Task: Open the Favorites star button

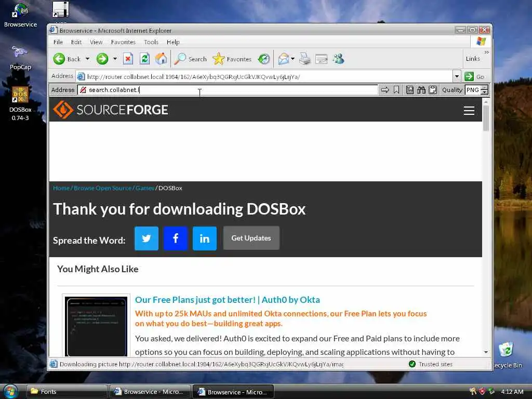Action: click(232, 59)
